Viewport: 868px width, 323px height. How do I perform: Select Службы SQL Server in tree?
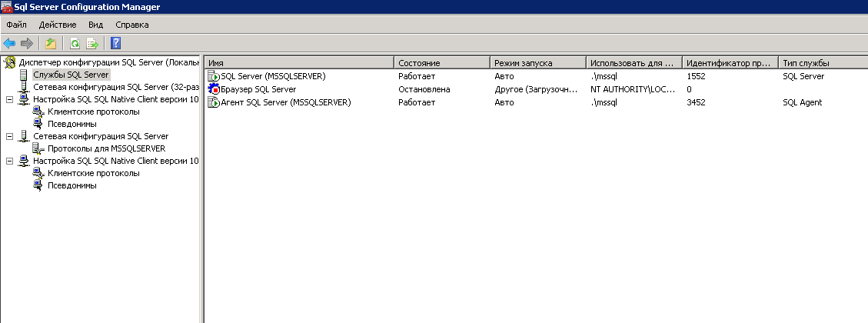click(x=71, y=75)
